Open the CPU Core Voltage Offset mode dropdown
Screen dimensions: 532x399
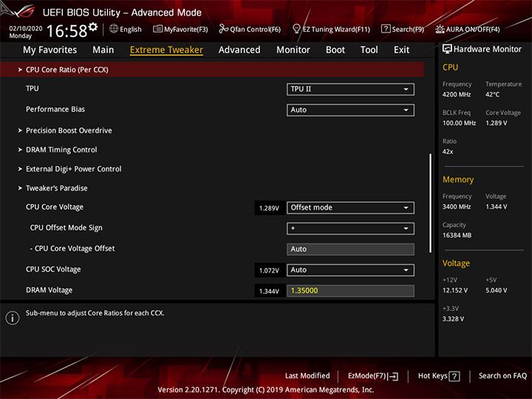[x=350, y=208]
